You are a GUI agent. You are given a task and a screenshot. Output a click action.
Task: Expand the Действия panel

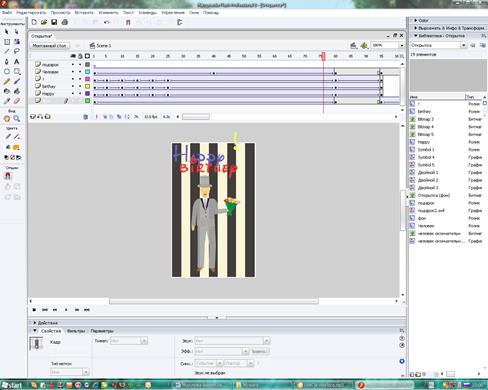(34, 323)
